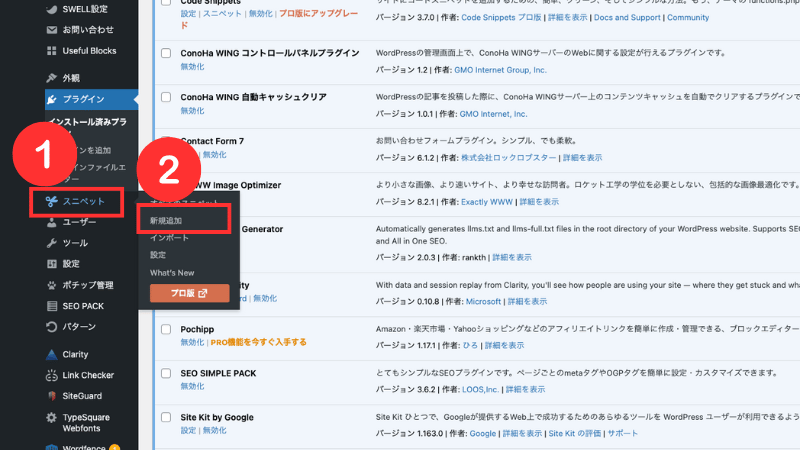
Task: Choose What's New in the submenu
Action: pos(172,272)
